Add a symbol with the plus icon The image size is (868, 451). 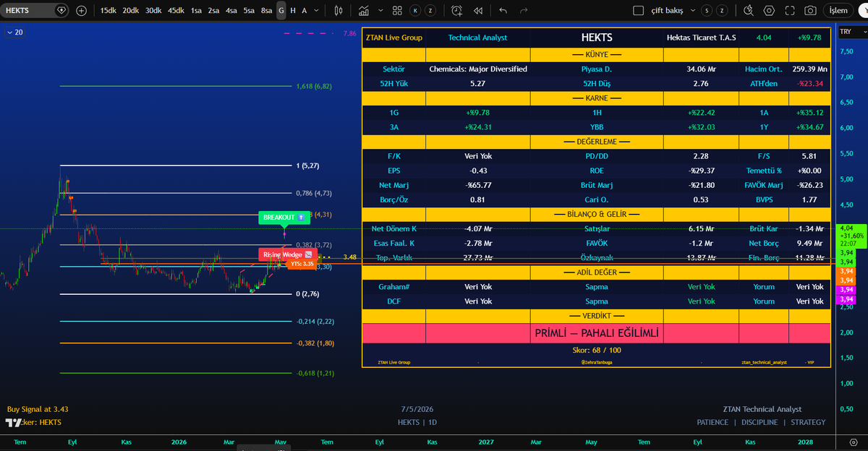81,11
